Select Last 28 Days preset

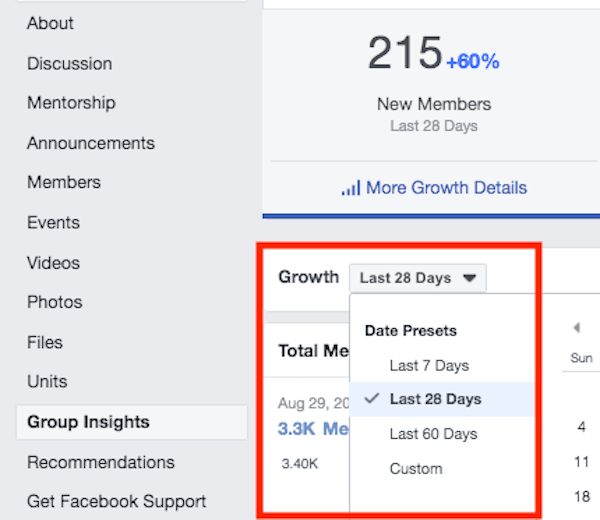point(435,399)
